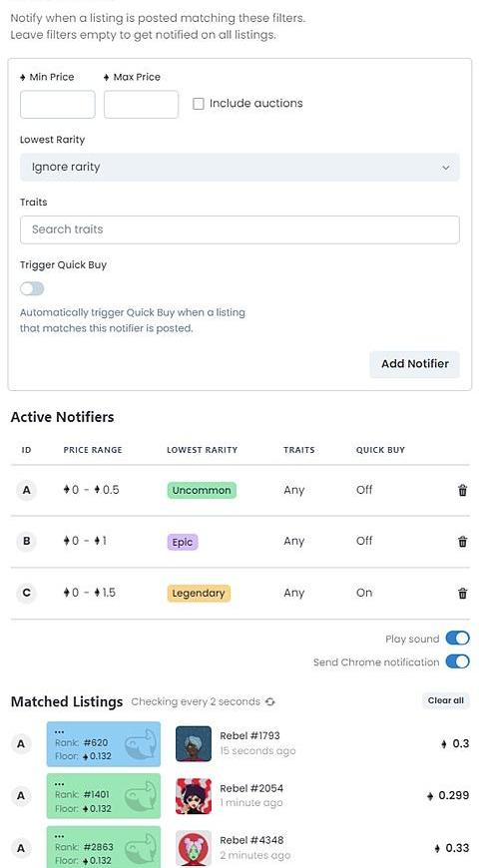The height and width of the screenshot is (868, 479).
Task: Click the Add Notifier button
Action: [x=415, y=364]
